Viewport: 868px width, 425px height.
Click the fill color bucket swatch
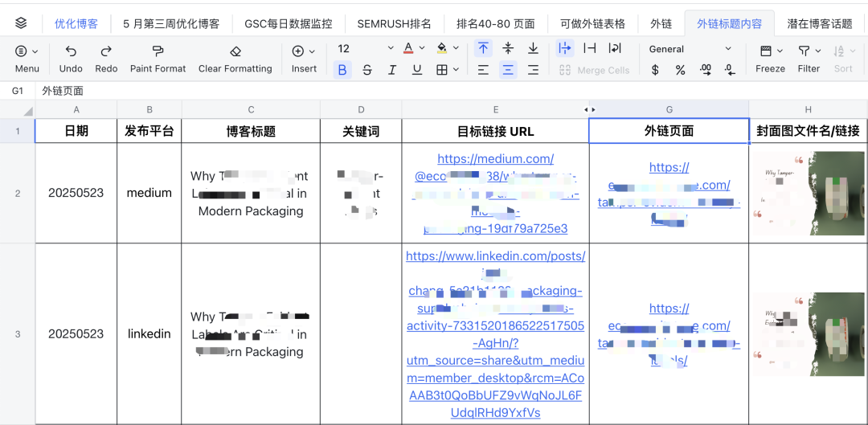442,49
